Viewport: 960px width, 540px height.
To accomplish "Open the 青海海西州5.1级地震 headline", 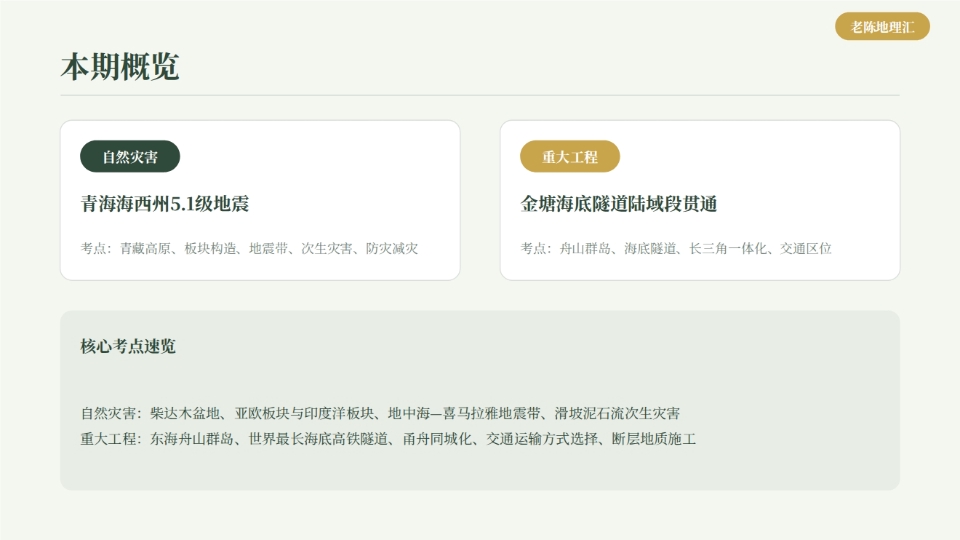I will coord(165,204).
